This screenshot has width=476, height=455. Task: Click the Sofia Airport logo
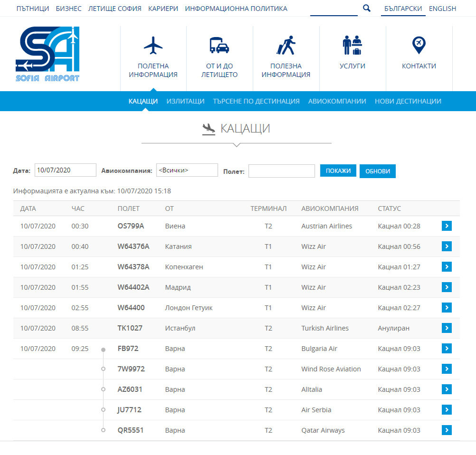[x=47, y=54]
